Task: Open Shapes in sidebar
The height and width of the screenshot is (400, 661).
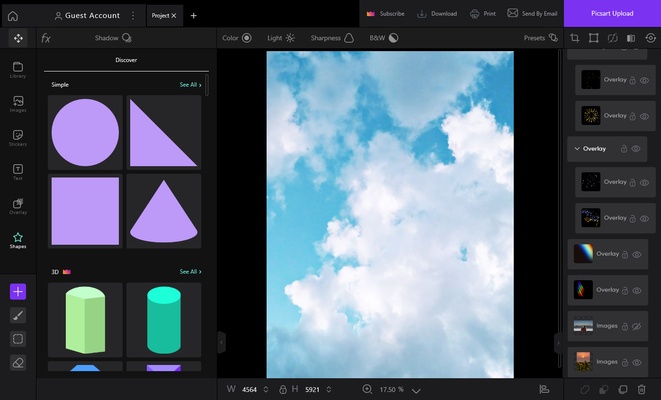Action: tap(18, 240)
